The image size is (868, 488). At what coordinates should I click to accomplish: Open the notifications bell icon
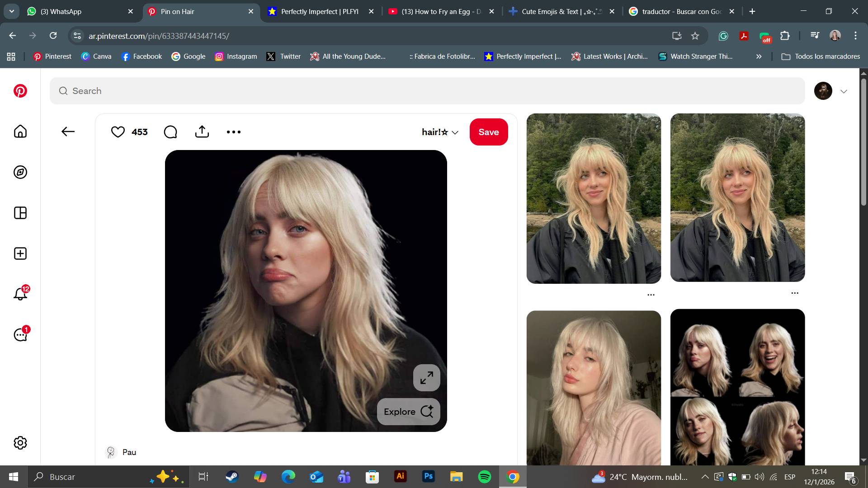coord(20,294)
